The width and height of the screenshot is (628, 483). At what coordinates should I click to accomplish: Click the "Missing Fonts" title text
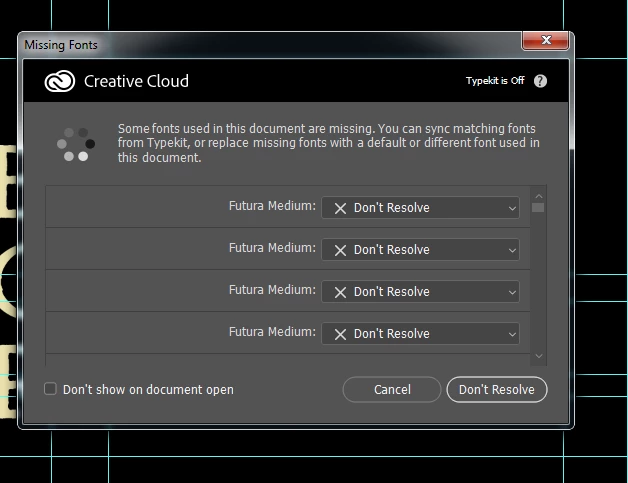click(61, 45)
